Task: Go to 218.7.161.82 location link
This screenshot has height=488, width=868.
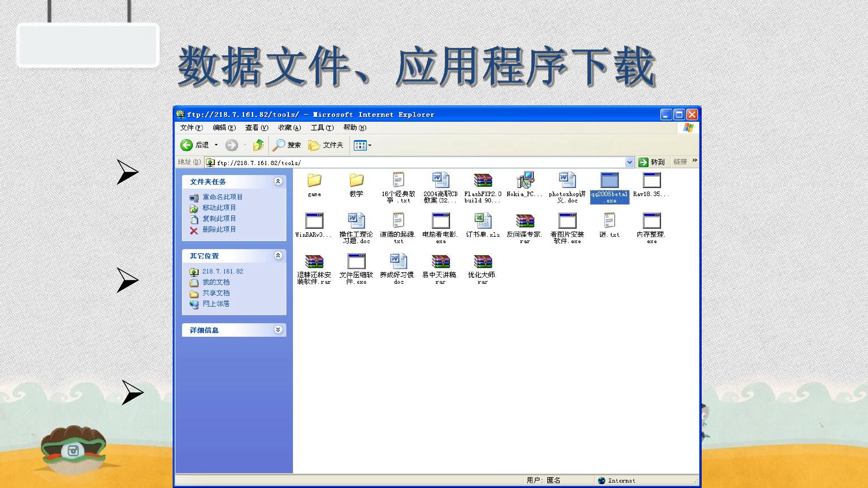Action: coord(223,271)
